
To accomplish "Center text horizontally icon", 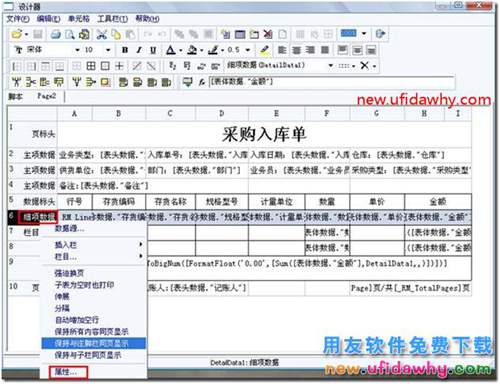I will tap(296, 50).
